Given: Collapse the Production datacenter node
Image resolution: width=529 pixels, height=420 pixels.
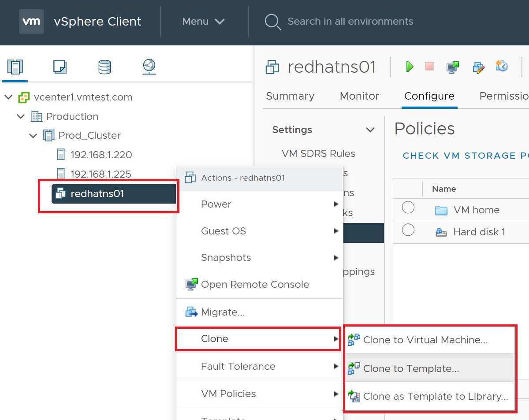Looking at the screenshot, I should click(x=21, y=116).
